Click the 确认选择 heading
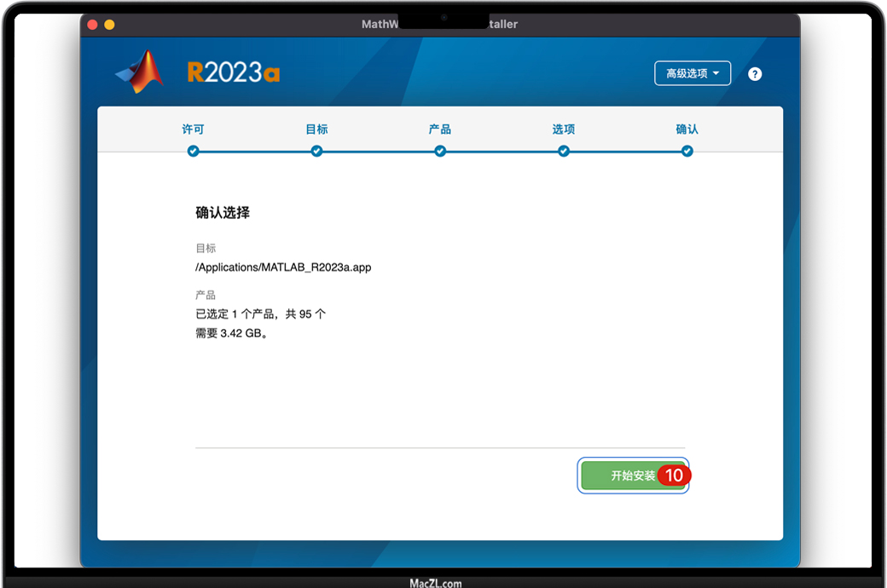This screenshot has width=887, height=588. [223, 212]
